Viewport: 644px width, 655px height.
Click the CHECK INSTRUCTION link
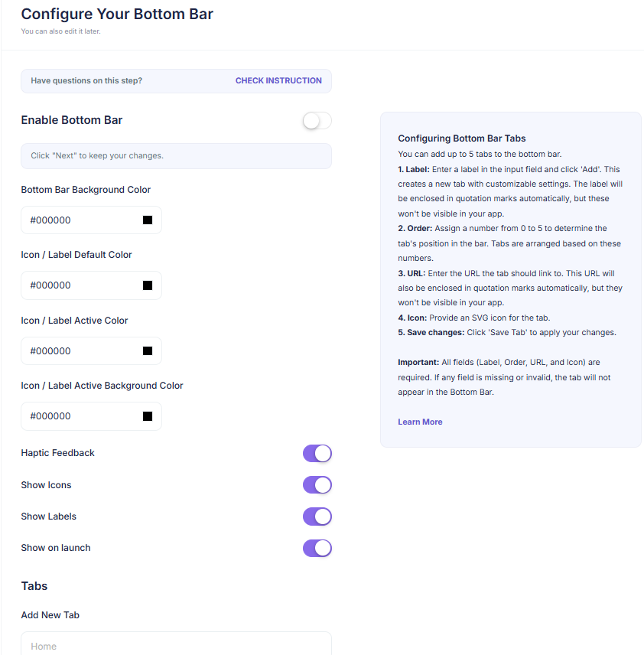pyautogui.click(x=278, y=80)
